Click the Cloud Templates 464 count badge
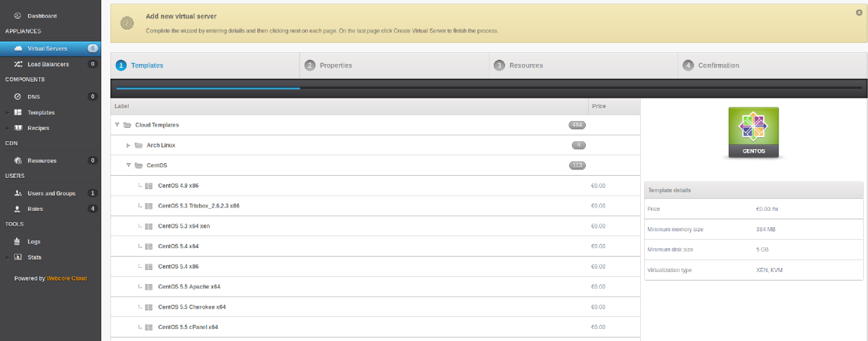The width and height of the screenshot is (868, 341). [577, 125]
